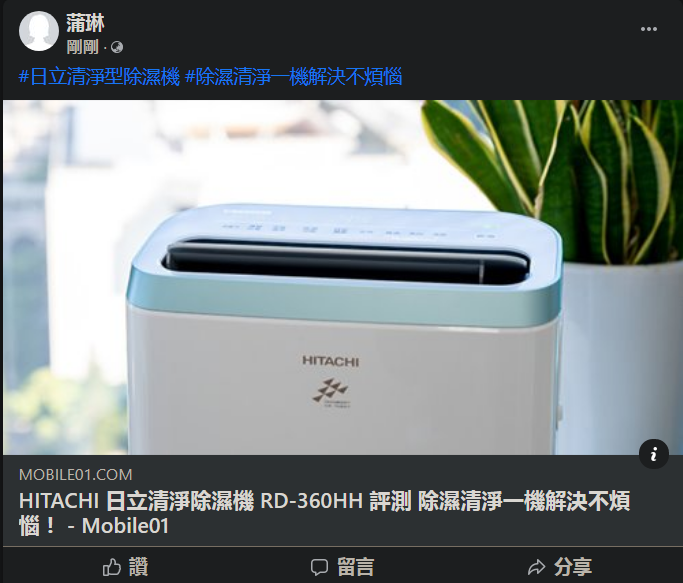Click the public globe privacy icon
683x583 pixels.
pyautogui.click(x=117, y=47)
